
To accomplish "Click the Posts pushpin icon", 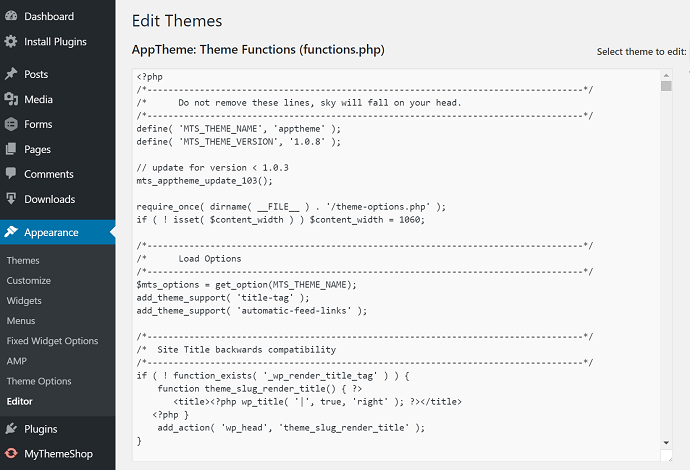I will pyautogui.click(x=11, y=74).
